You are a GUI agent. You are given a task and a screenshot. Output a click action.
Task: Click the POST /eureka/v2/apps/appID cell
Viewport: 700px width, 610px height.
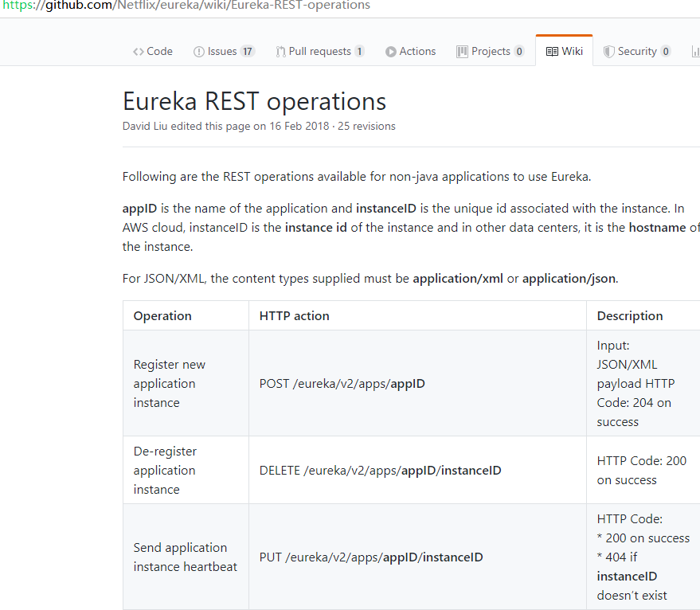point(417,384)
